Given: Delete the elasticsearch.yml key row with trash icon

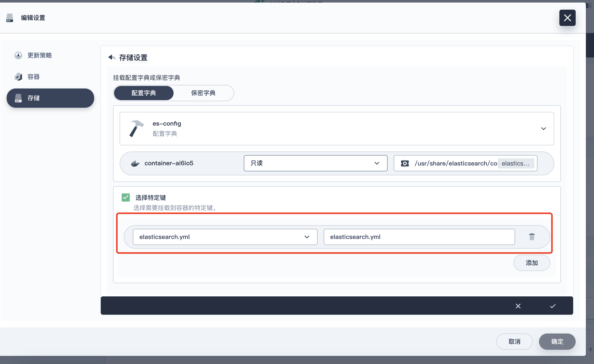Looking at the screenshot, I should pos(532,237).
